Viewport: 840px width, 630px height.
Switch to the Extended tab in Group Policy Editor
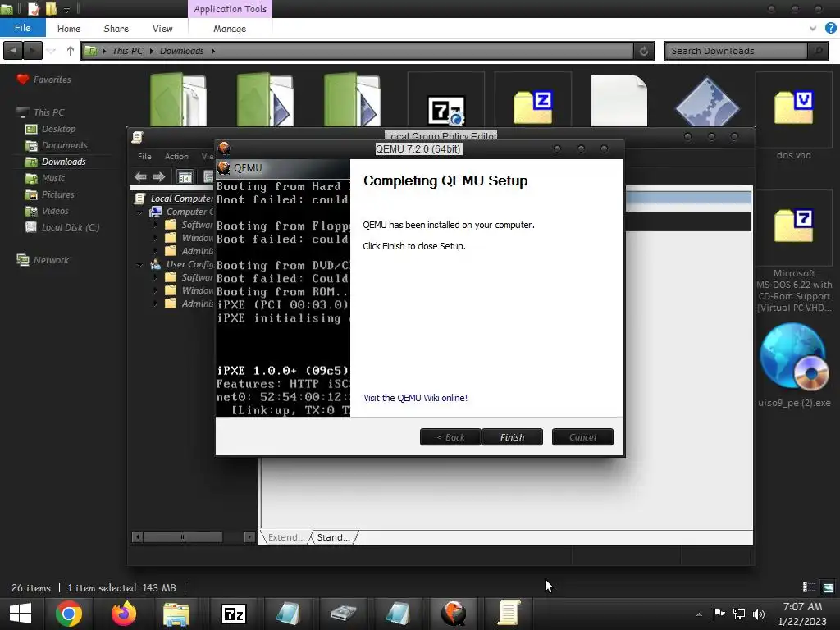tap(285, 537)
